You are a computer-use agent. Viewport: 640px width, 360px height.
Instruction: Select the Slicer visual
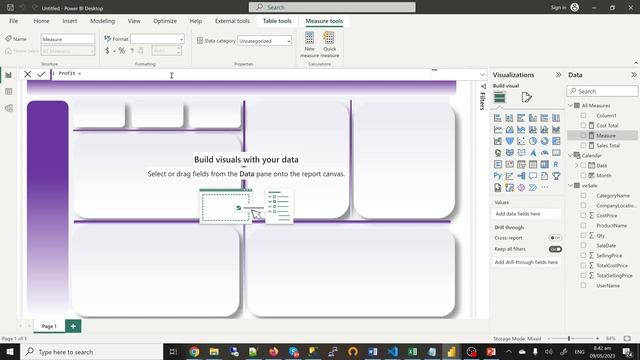click(x=521, y=164)
